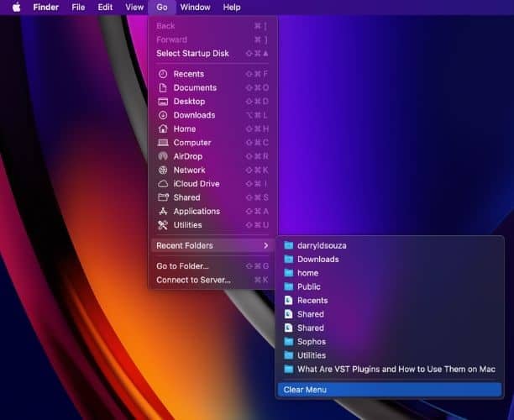The width and height of the screenshot is (514, 420).
Task: Click the Home house icon
Action: coord(163,129)
